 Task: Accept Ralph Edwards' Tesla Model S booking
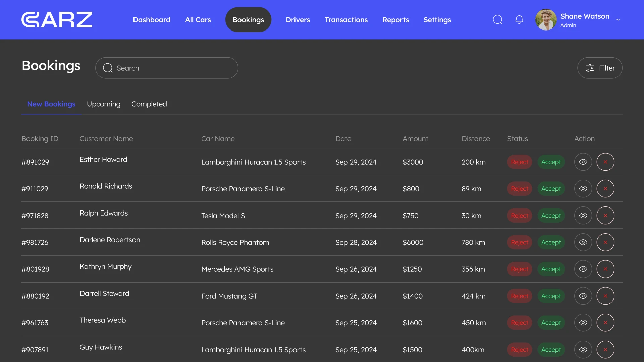(551, 216)
